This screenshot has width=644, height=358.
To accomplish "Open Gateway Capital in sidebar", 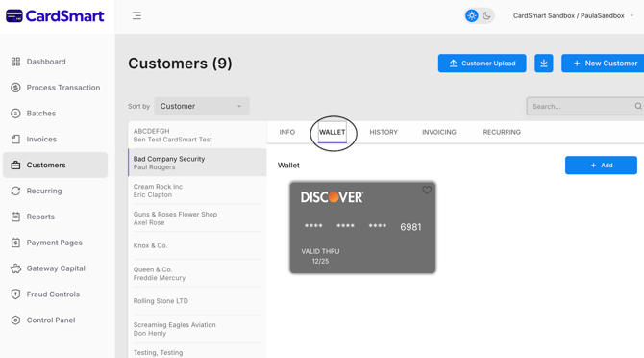I will tap(55, 268).
